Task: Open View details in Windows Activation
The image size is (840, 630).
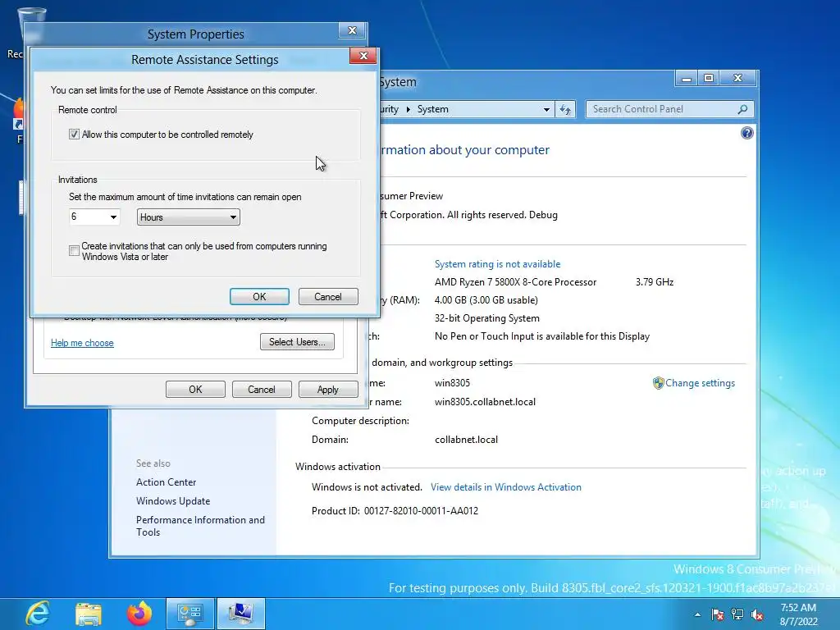Action: tap(505, 487)
